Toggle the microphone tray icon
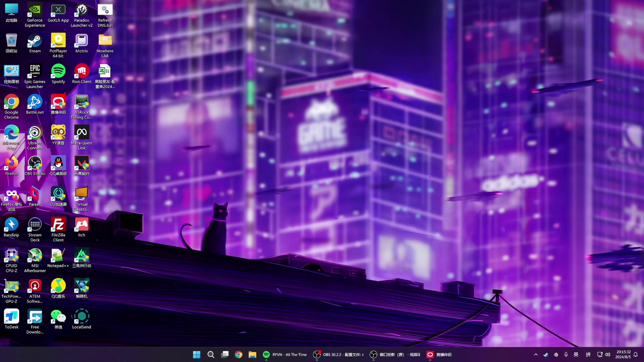 [x=566, y=355]
